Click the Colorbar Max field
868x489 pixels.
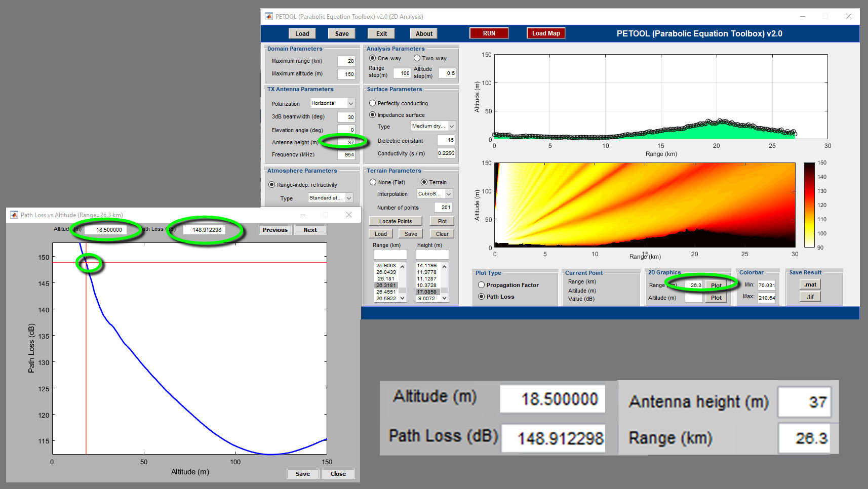(767, 298)
